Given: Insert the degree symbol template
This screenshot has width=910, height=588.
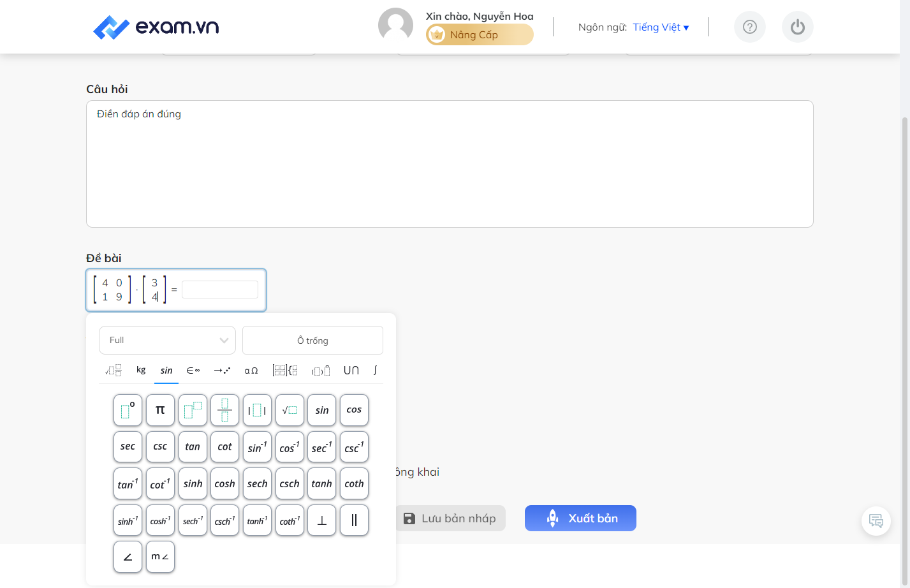Looking at the screenshot, I should point(128,410).
